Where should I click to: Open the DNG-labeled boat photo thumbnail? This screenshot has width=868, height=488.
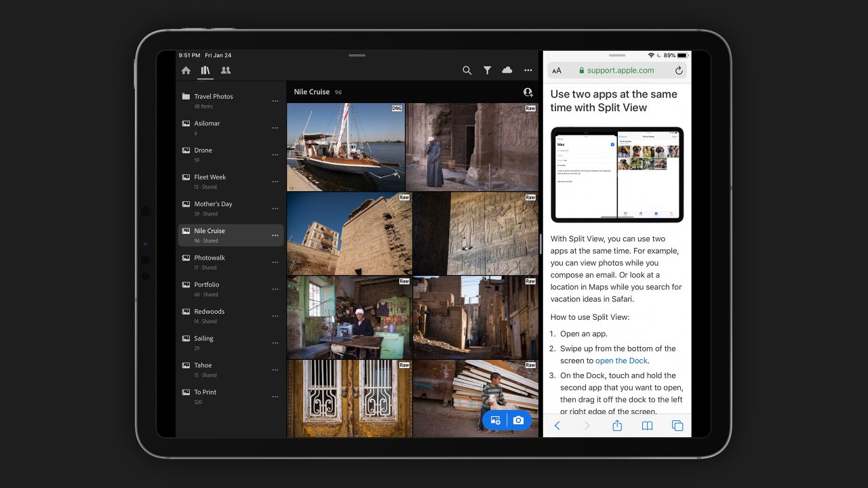pyautogui.click(x=346, y=146)
